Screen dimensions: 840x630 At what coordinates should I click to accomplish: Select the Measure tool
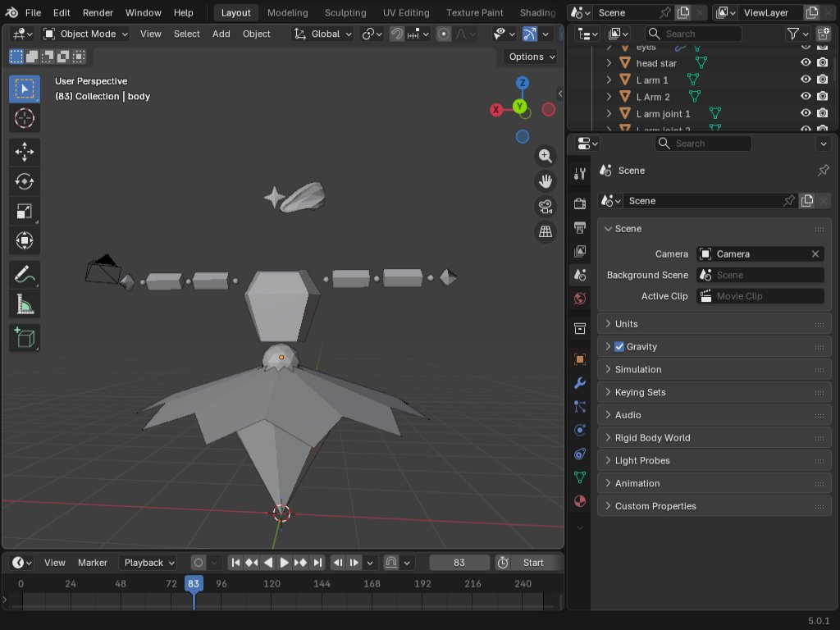point(24,304)
